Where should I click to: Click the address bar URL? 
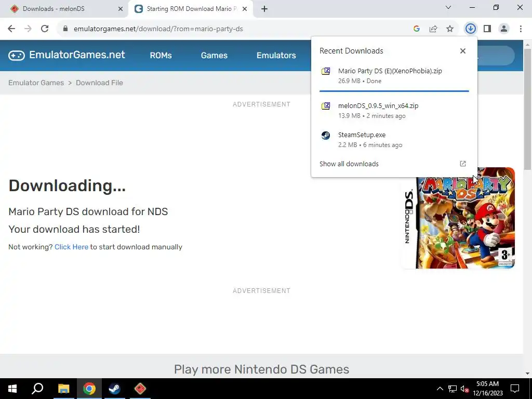click(x=158, y=29)
